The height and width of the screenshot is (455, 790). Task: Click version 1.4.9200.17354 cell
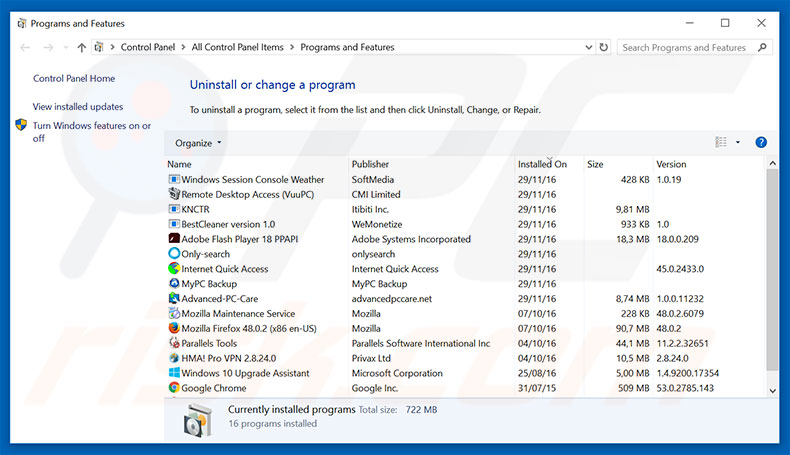coord(688,373)
